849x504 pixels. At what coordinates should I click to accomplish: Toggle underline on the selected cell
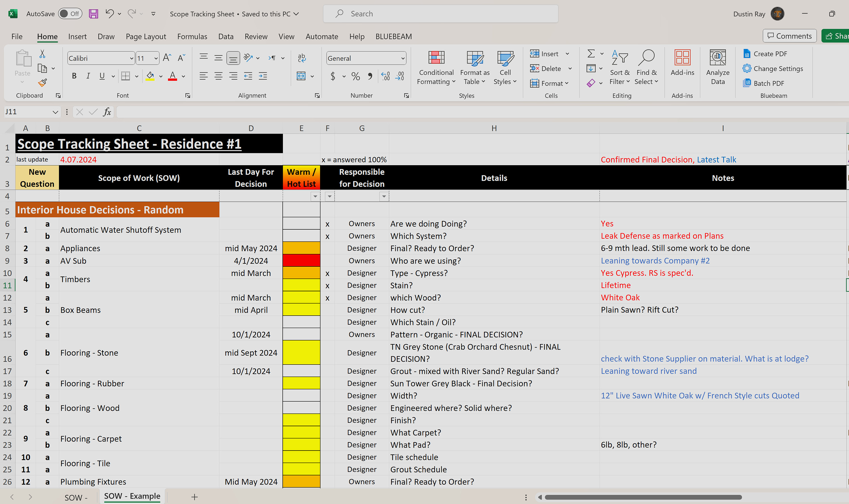click(x=102, y=76)
